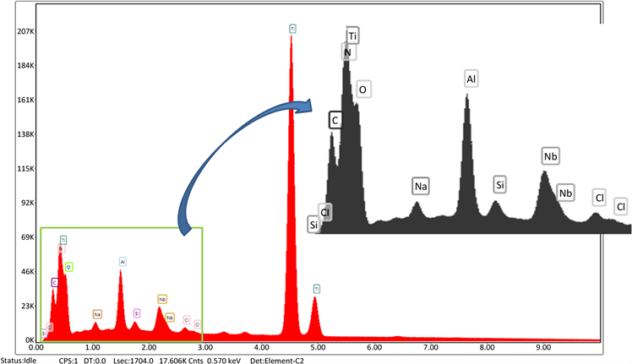Click the 4.00 x-axis energy label
This screenshot has height=364, width=632.
(262, 347)
